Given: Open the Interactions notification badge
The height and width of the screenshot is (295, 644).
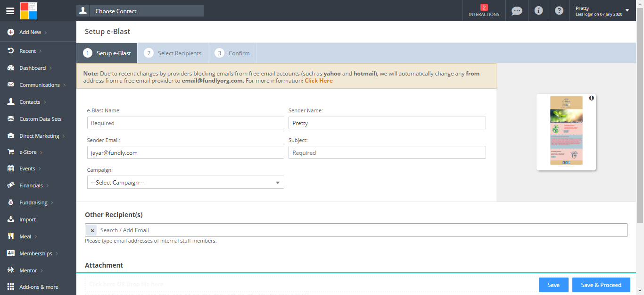Looking at the screenshot, I should tap(484, 10).
